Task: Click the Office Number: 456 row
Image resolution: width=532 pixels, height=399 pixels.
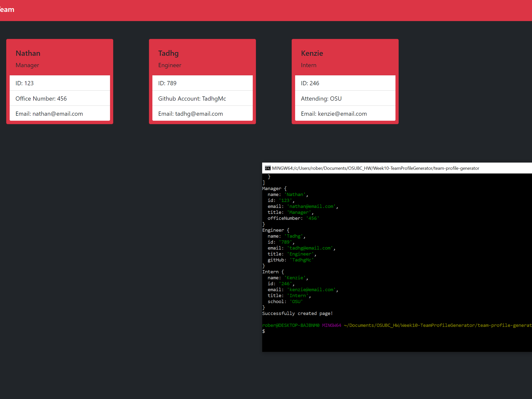Action: 41,99
